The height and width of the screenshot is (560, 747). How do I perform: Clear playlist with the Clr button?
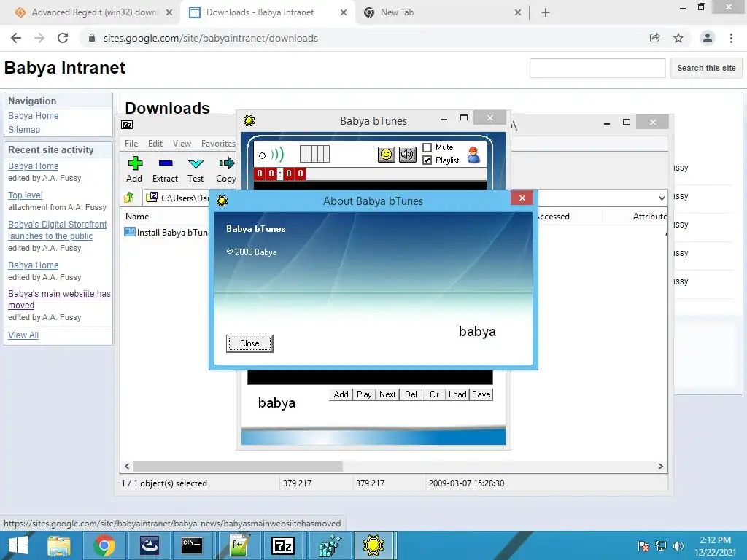pyautogui.click(x=434, y=394)
